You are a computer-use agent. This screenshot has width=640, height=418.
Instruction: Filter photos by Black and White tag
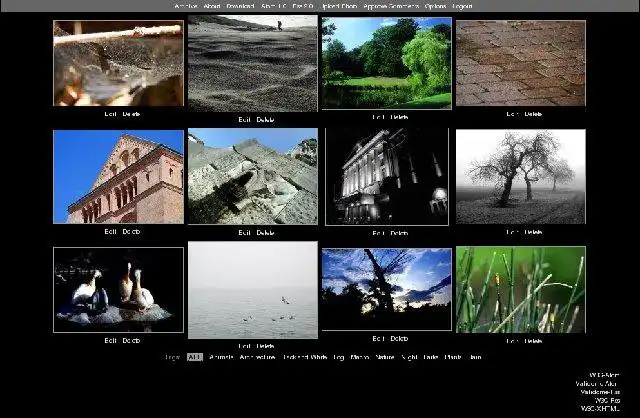(x=305, y=357)
